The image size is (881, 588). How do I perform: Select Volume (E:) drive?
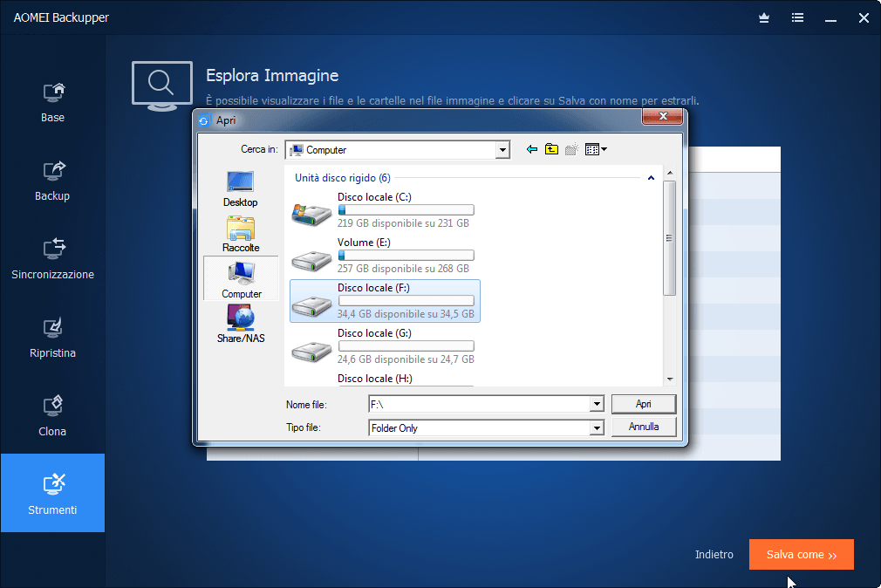point(385,256)
